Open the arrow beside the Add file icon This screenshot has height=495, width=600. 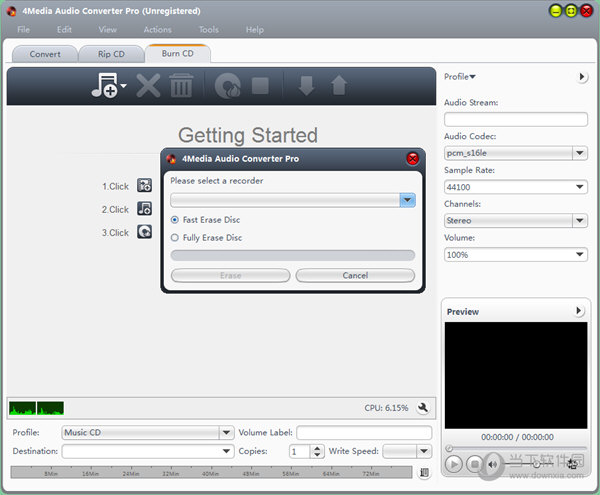[123, 86]
